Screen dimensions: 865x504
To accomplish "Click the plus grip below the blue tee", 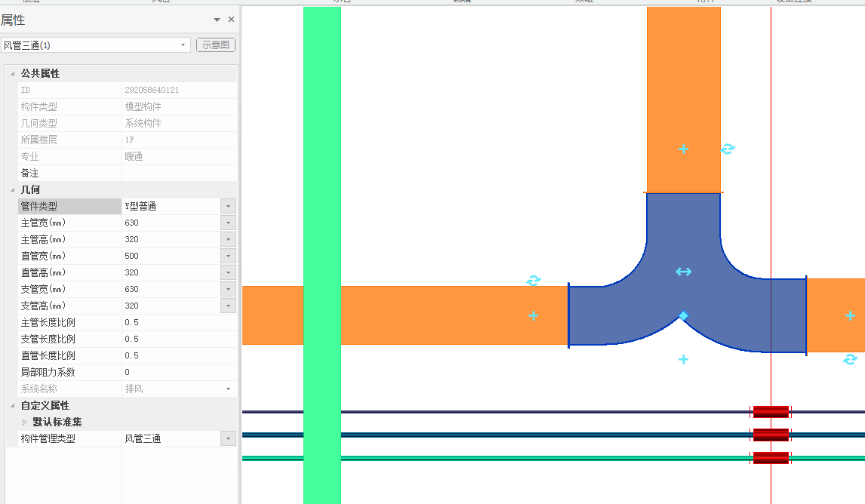I will point(683,359).
